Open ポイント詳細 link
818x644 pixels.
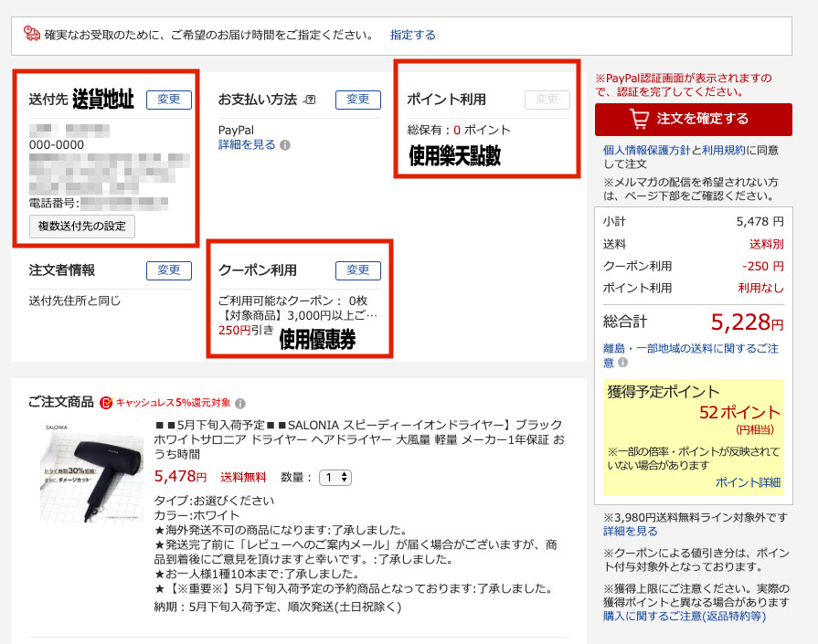click(748, 482)
